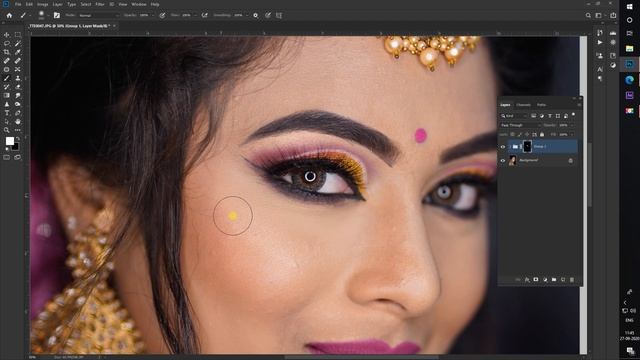The width and height of the screenshot is (640, 360).
Task: Select the Background layer thumbnail
Action: (512, 160)
